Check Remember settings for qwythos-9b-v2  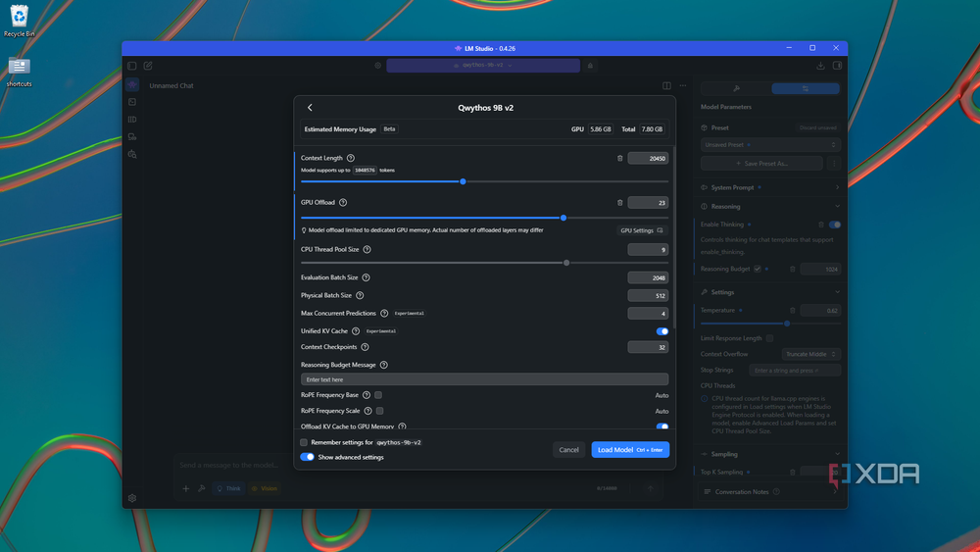click(304, 442)
